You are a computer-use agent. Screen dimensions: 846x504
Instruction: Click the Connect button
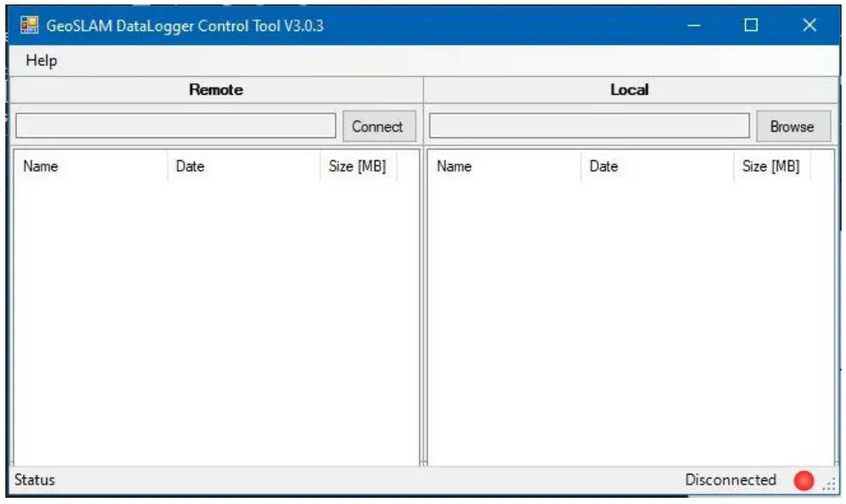click(x=379, y=127)
